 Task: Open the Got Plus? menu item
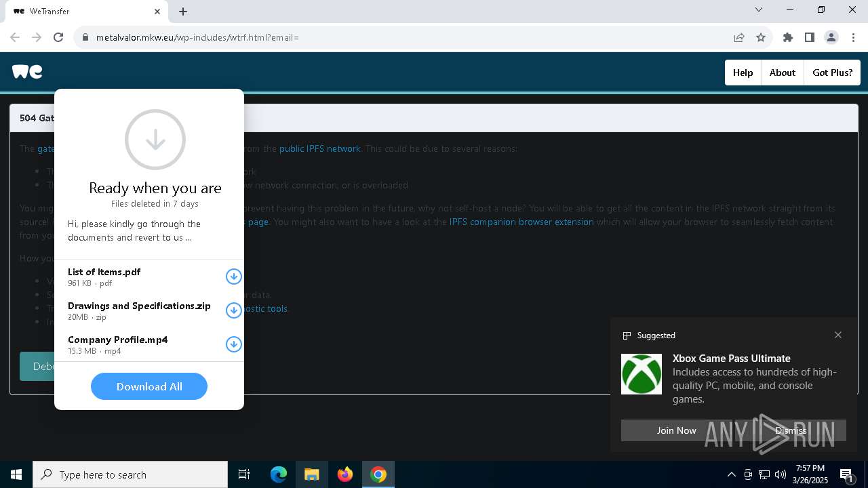coord(832,73)
